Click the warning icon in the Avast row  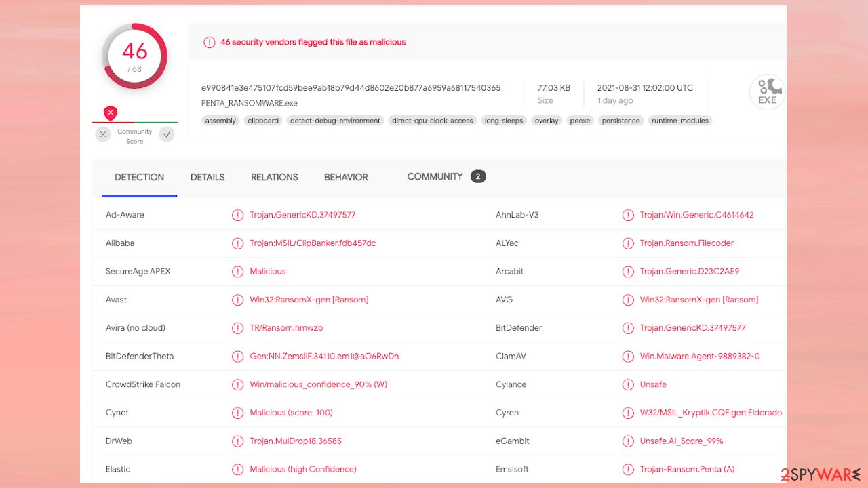(237, 300)
